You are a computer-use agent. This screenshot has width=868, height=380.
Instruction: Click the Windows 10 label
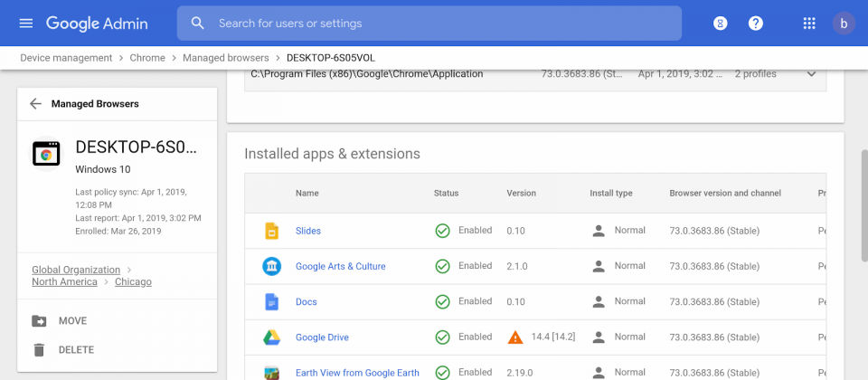[x=103, y=169]
